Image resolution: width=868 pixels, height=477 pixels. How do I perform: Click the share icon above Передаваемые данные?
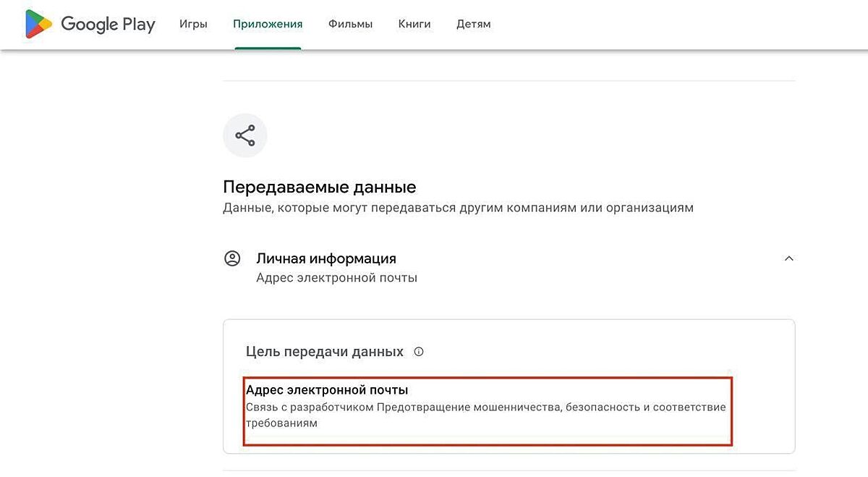click(245, 135)
